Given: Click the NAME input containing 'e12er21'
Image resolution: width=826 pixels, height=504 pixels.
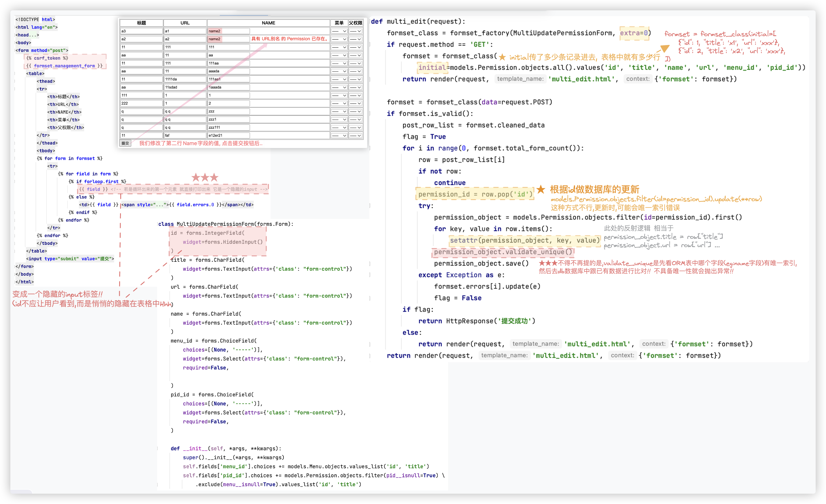Looking at the screenshot, I should [x=229, y=135].
